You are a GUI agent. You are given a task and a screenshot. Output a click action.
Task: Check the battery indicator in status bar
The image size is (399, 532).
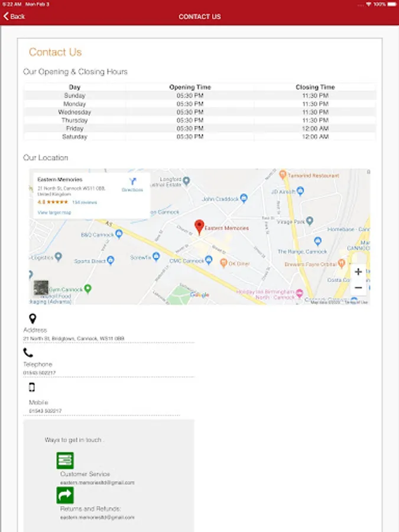click(391, 4)
